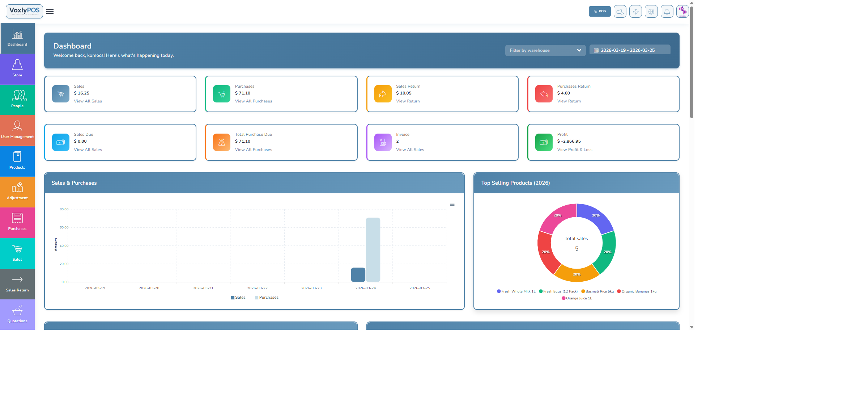Image resolution: width=868 pixels, height=412 pixels.
Task: Go to Sales Return from sidebar
Action: pos(17,284)
